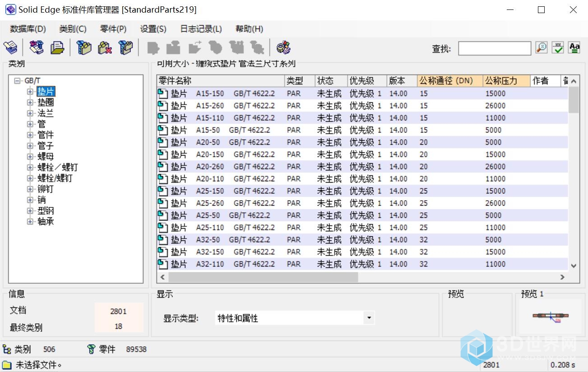Click the colorful tools settings toolbar icon
This screenshot has width=588, height=372.
tap(283, 47)
